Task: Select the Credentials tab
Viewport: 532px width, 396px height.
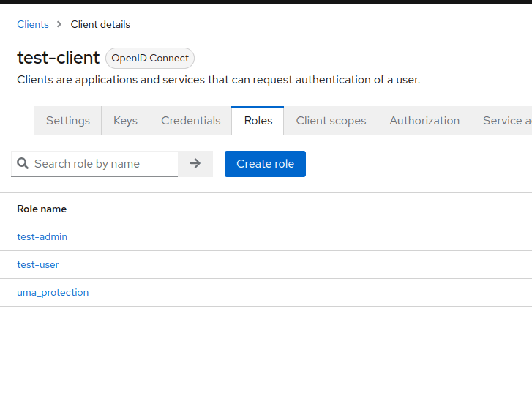Action: pos(190,121)
